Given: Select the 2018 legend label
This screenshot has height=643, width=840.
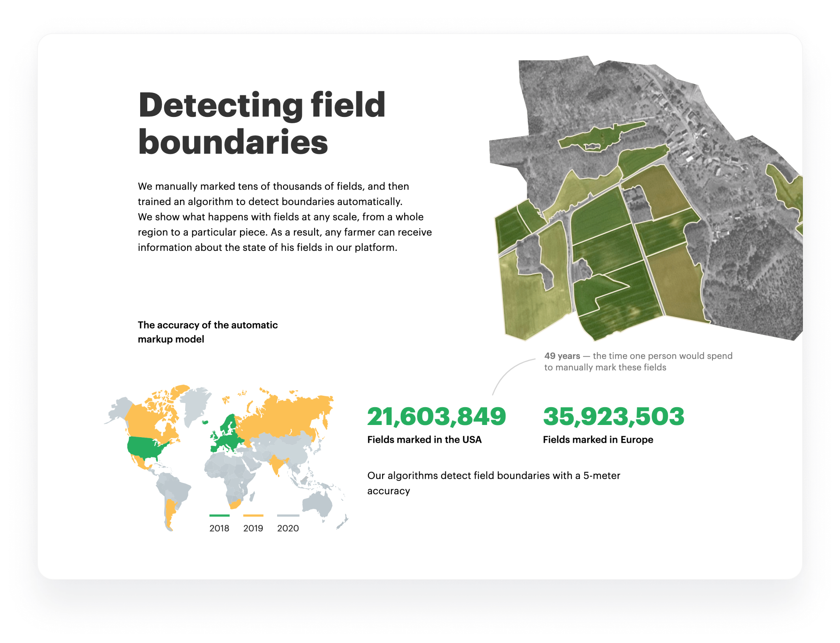Looking at the screenshot, I should [219, 528].
